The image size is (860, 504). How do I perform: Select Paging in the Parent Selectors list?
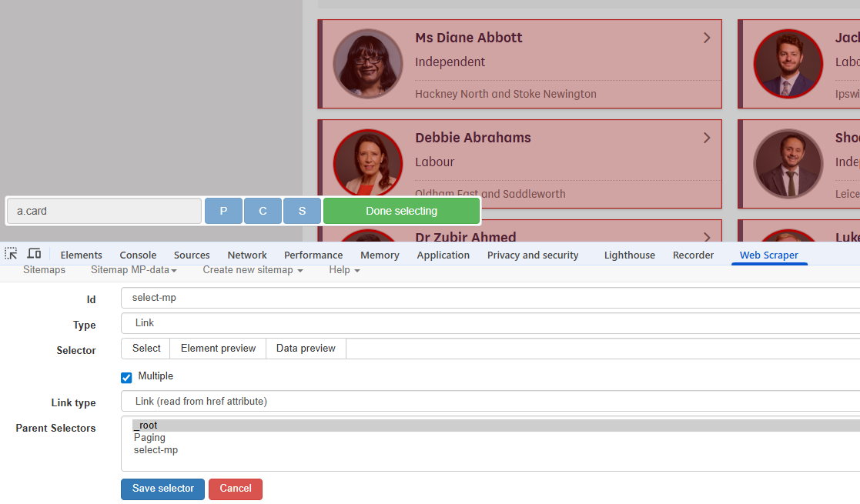[x=149, y=437]
